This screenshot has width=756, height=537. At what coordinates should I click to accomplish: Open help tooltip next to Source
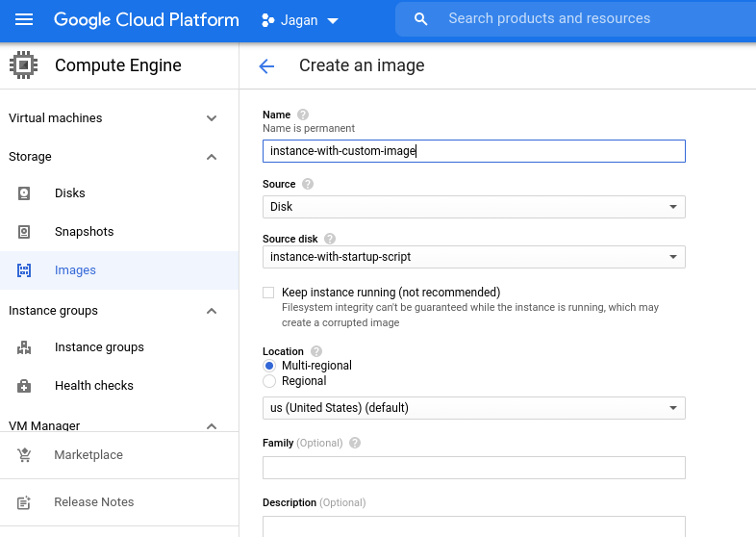tap(308, 184)
